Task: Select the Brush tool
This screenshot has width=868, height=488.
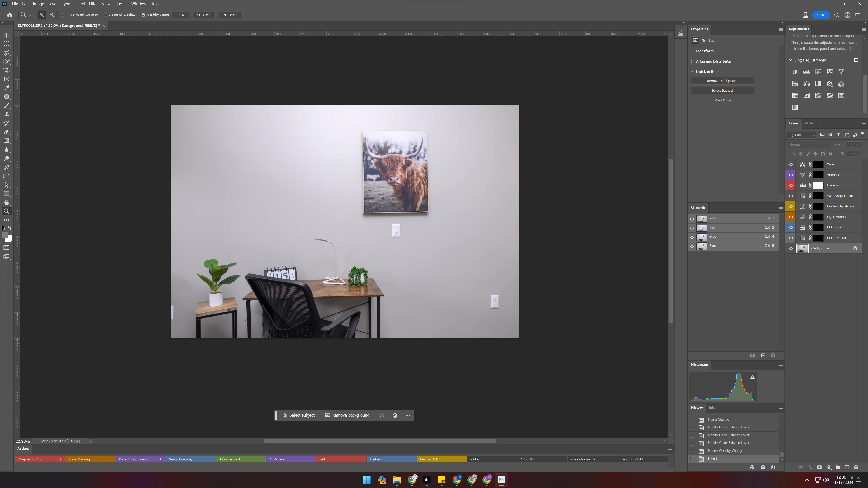Action: click(6, 106)
